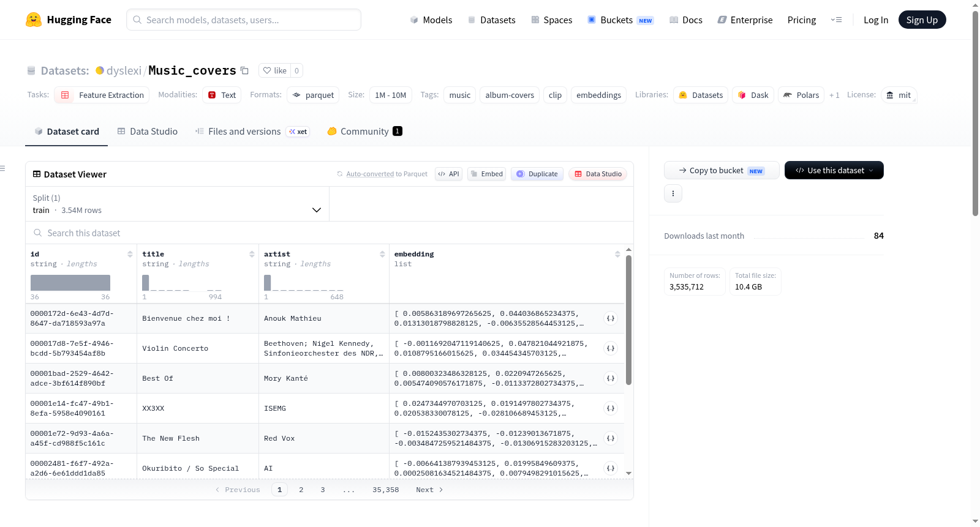Go to page 3 of the dataset
Screen dimensions: 980x527
coord(323,490)
